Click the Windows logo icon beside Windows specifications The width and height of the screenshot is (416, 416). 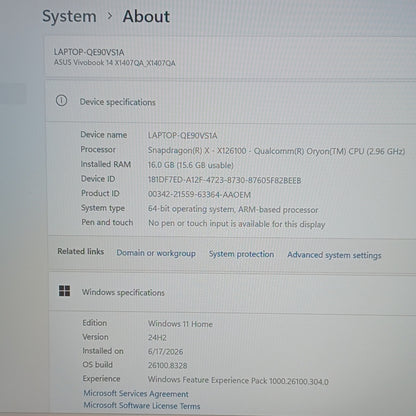[x=64, y=291]
